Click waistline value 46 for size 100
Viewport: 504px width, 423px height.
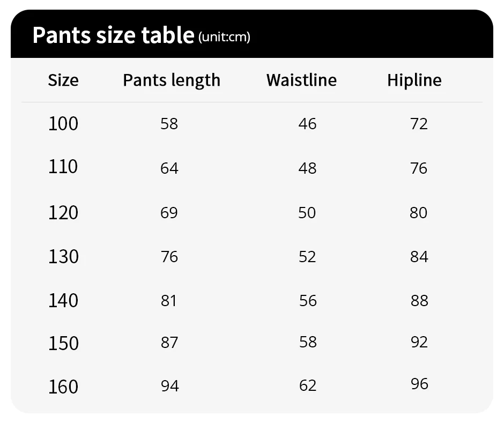click(308, 124)
